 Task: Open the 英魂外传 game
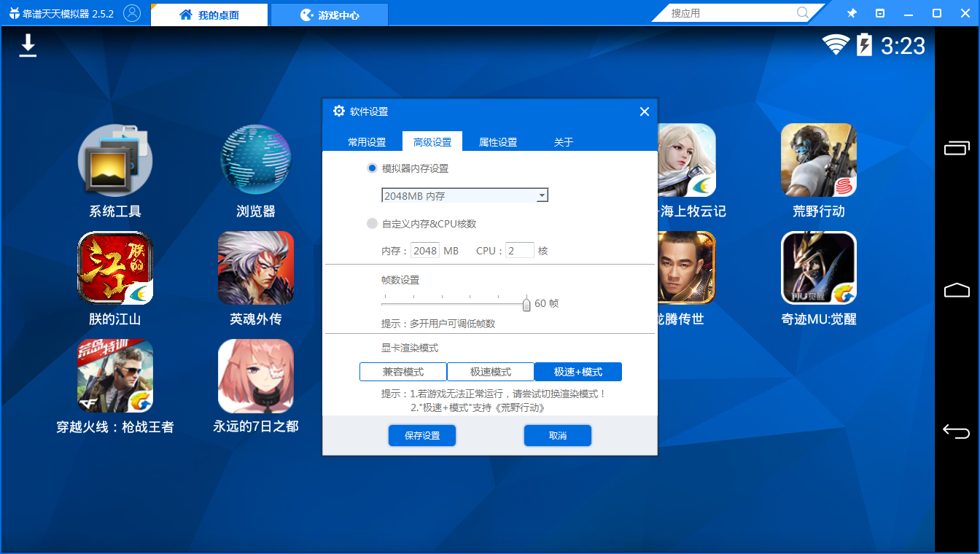(x=256, y=279)
